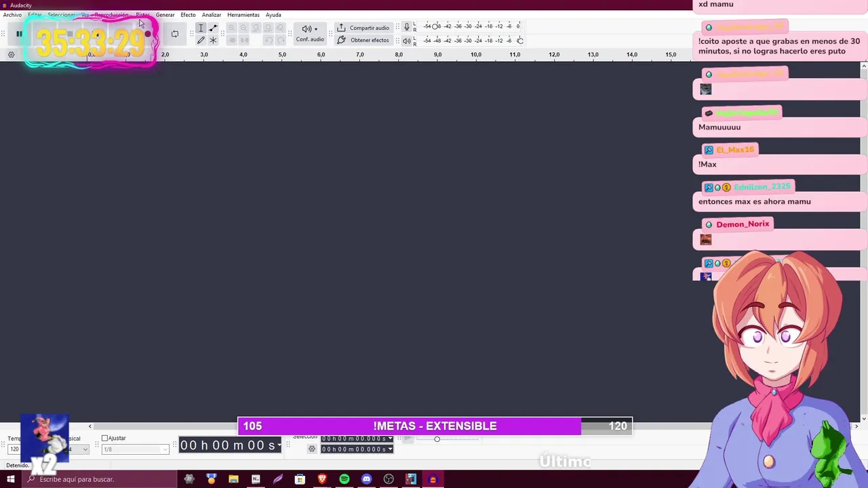Viewport: 868px width, 488px height.
Task: Open the Conf. audio dropdown
Action: [310, 33]
